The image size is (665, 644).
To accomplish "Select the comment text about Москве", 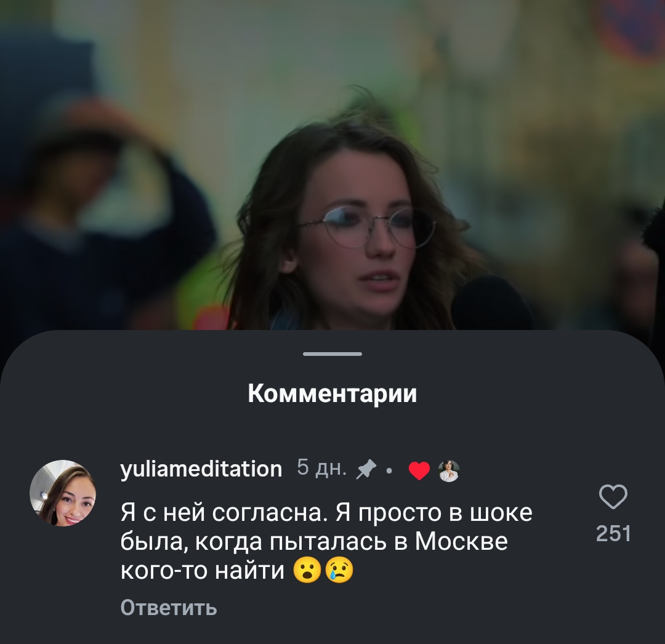I will coord(326,541).
